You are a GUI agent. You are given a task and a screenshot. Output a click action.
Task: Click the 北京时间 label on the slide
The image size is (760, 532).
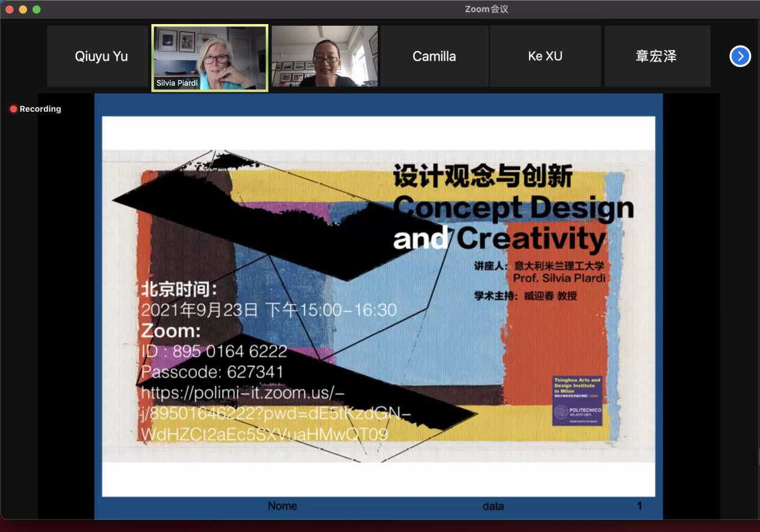pyautogui.click(x=179, y=289)
